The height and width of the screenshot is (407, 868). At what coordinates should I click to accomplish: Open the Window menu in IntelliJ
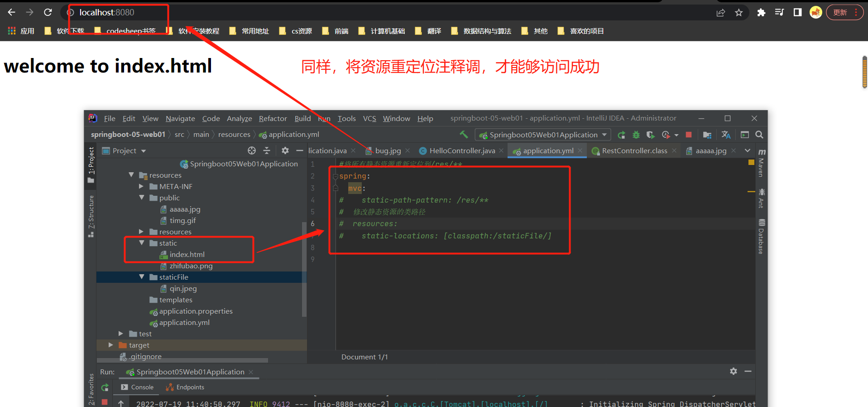pyautogui.click(x=397, y=118)
